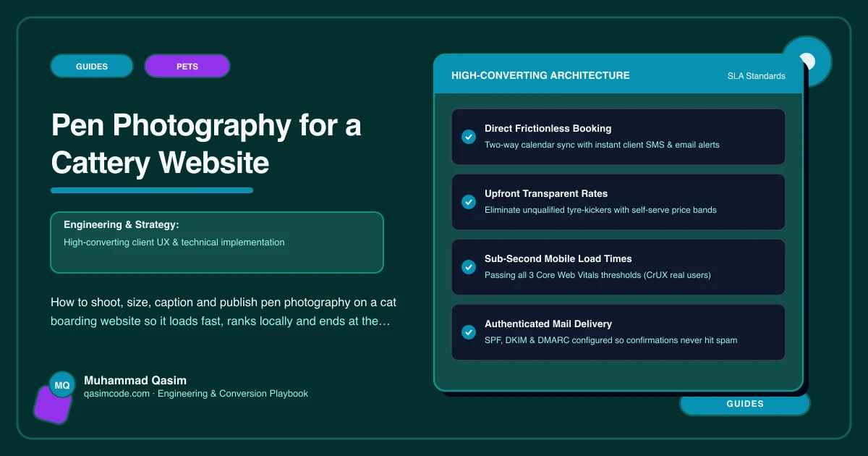Image resolution: width=868 pixels, height=456 pixels.
Task: Click the checkmark icon beside Authenticated Mail Delivery
Action: point(468,332)
